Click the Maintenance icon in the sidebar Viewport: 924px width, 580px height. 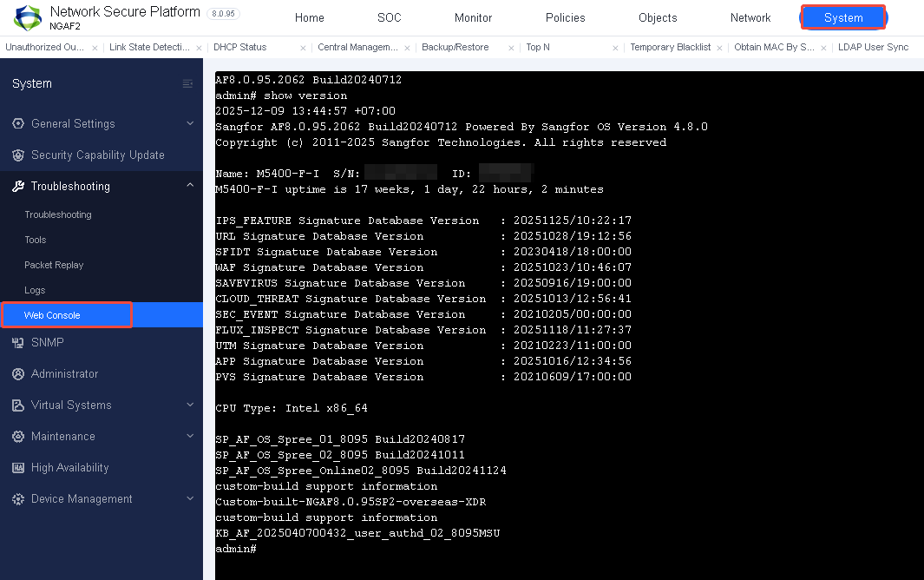pos(18,437)
